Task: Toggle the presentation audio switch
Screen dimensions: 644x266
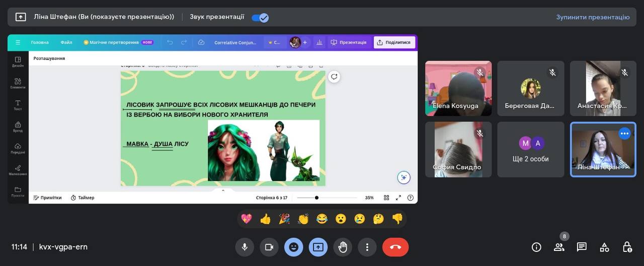Action: 260,17
